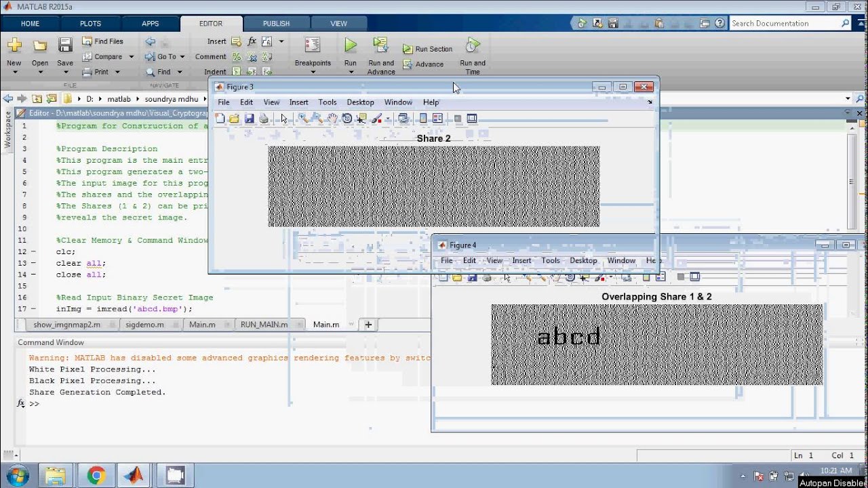Select the Edit Plot arrow tool in Figure 3
Screen dimensions: 868x488
(284, 119)
